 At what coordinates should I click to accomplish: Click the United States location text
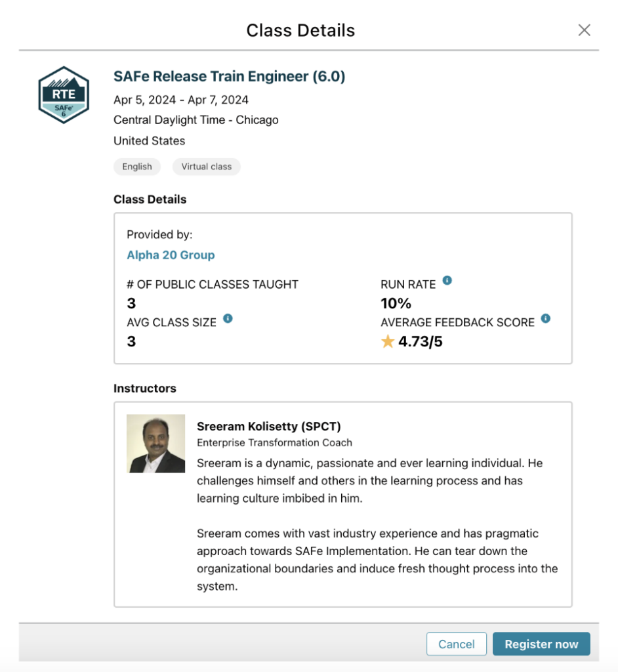pyautogui.click(x=149, y=140)
